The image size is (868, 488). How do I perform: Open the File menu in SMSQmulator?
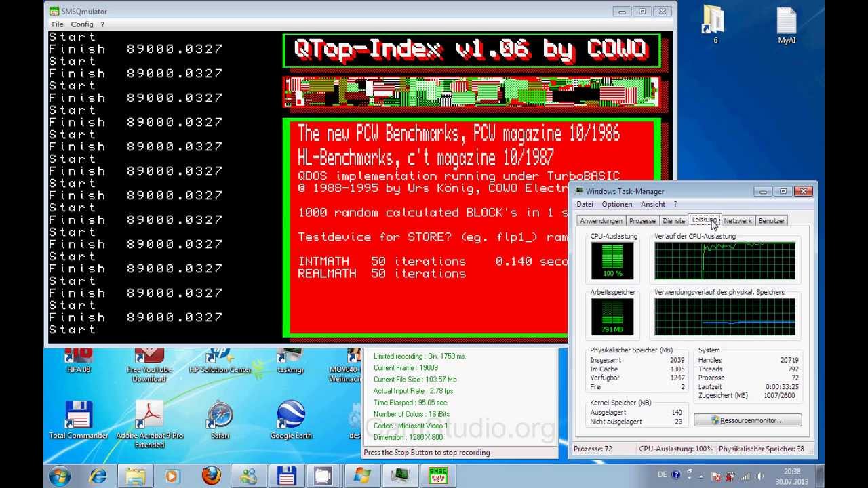58,24
